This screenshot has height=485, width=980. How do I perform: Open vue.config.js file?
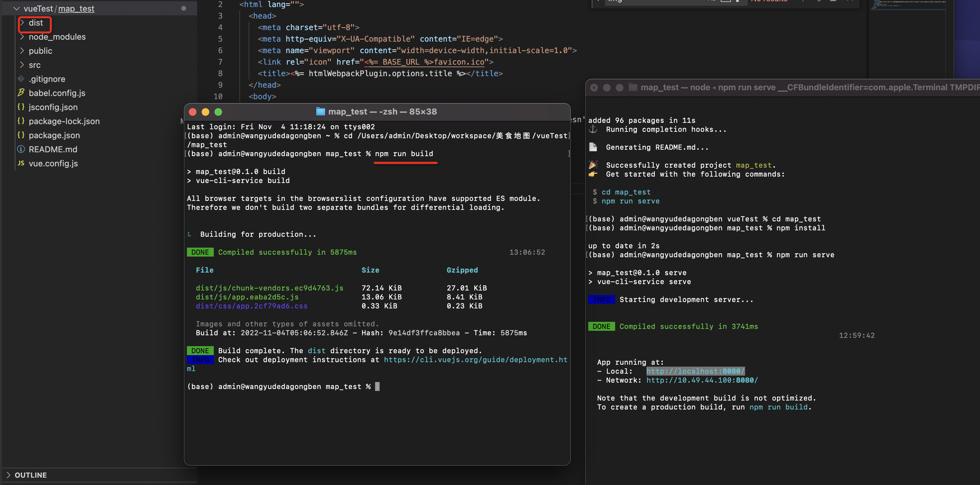click(x=53, y=163)
